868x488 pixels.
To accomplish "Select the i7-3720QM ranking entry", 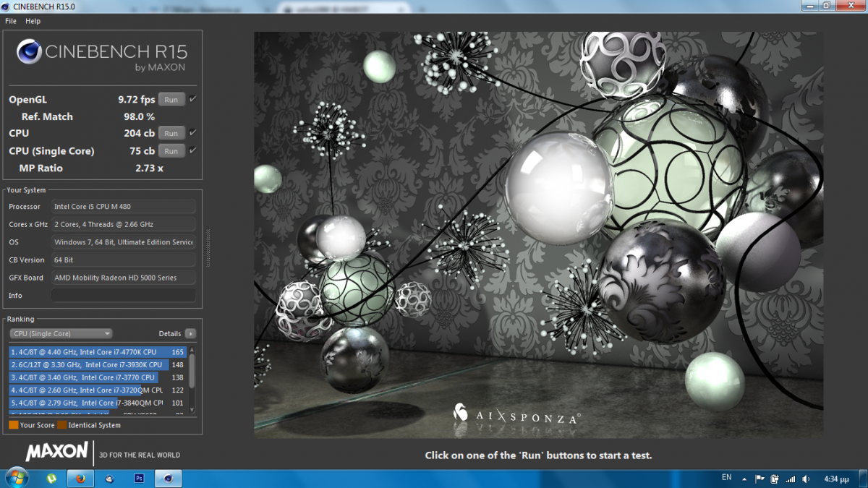I will (98, 390).
